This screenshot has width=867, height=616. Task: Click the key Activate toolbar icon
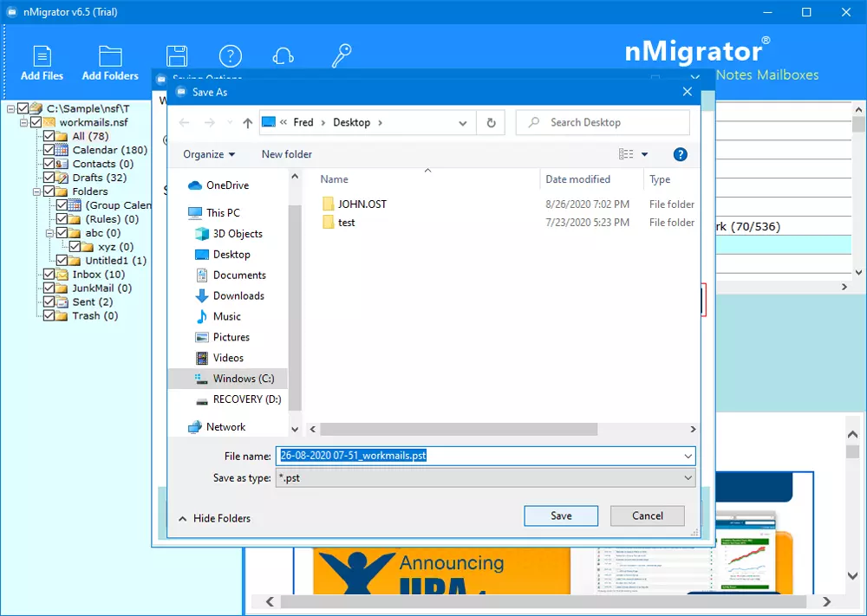pos(341,55)
